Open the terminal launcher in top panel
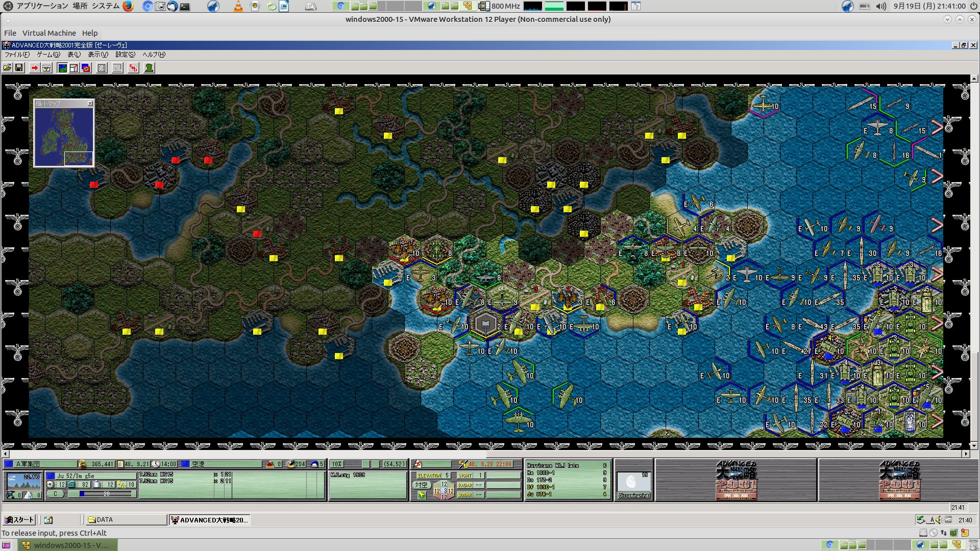 click(185, 7)
